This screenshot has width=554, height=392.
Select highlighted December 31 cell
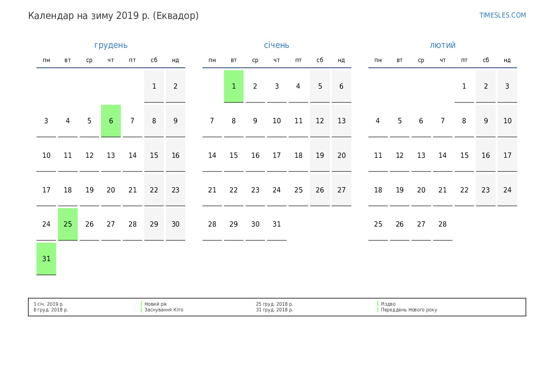46,259
